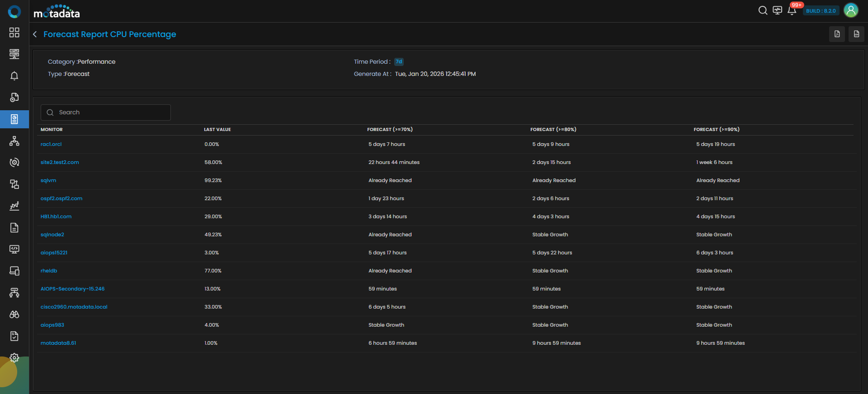
Task: Open the site2.test2.com monitor link
Action: coord(60,162)
